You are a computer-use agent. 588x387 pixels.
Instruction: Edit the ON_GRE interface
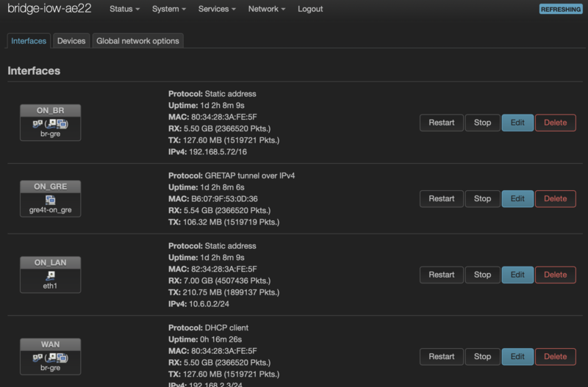coord(517,198)
